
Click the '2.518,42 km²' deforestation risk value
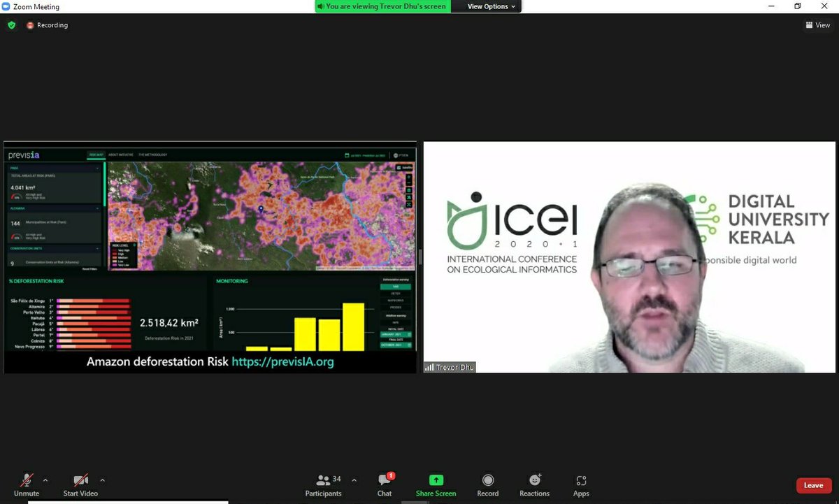point(168,323)
